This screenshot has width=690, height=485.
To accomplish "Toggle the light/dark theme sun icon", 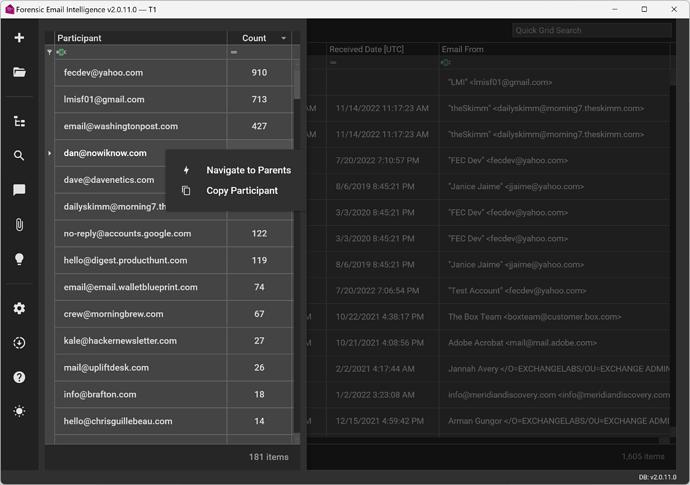I will coord(19,411).
